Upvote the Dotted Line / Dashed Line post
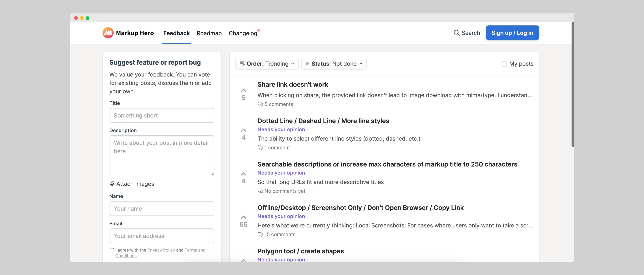Image resolution: width=644 pixels, height=275 pixels. click(243, 131)
